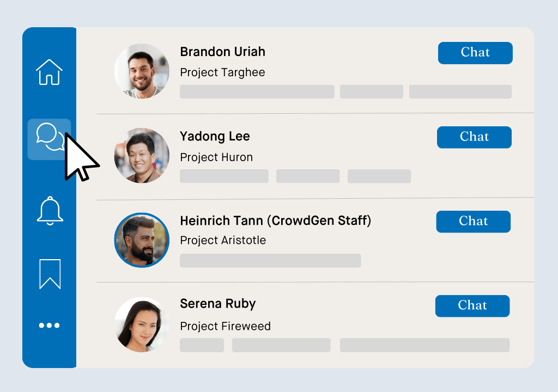Select Heinrich Tann's highlighted avatar

pos(142,240)
